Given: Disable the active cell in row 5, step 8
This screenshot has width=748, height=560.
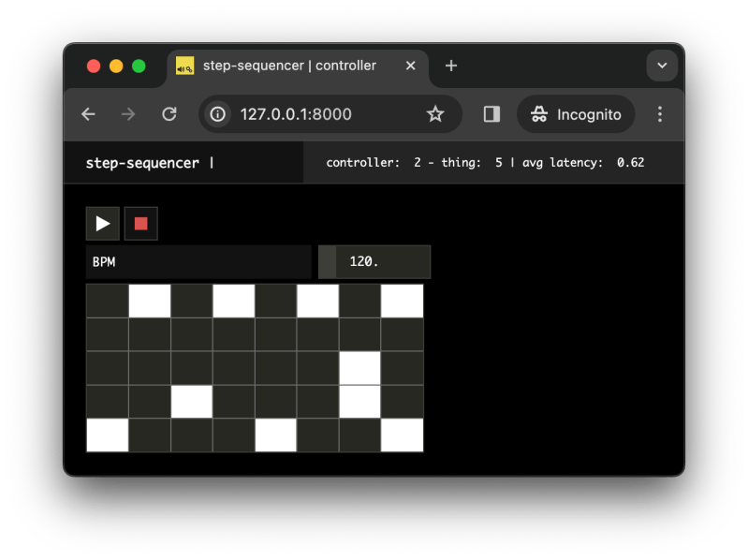Looking at the screenshot, I should [x=403, y=435].
